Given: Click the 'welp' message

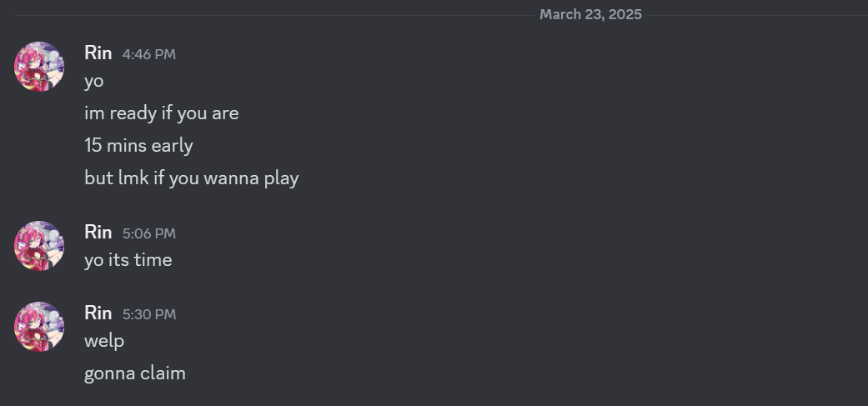Looking at the screenshot, I should click(104, 341).
